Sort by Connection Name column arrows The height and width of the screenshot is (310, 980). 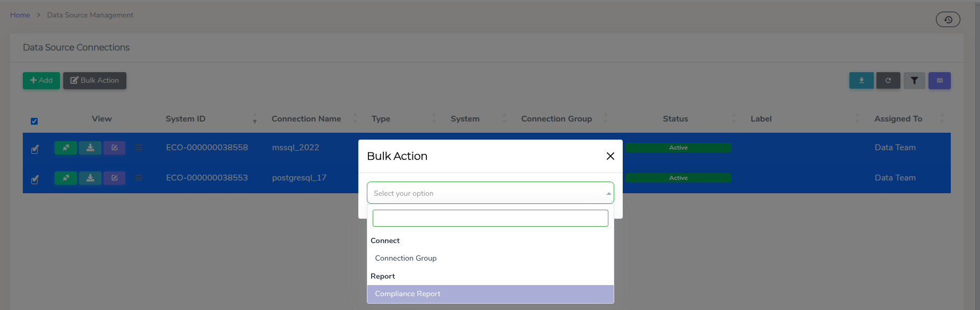(355, 118)
